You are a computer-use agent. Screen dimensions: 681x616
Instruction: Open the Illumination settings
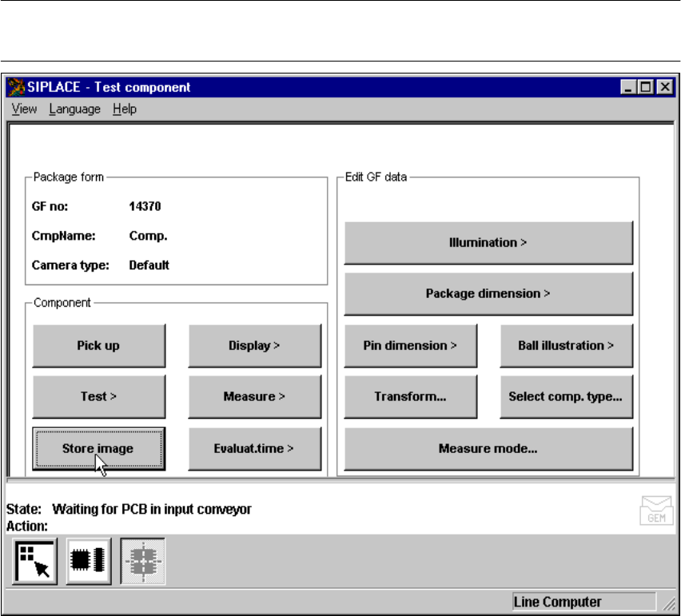point(488,243)
